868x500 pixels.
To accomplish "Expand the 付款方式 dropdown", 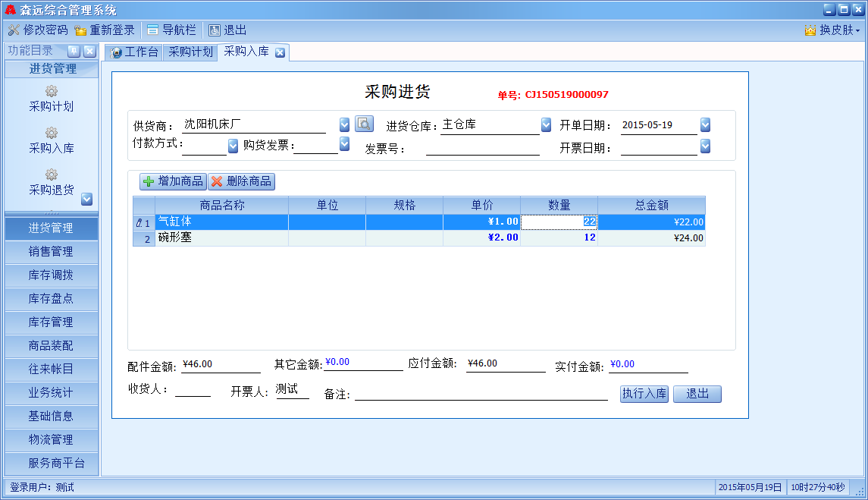I will 233,146.
